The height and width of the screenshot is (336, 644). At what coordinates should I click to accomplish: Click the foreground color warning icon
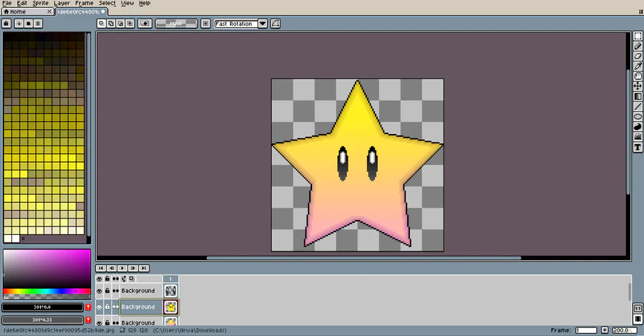88,307
